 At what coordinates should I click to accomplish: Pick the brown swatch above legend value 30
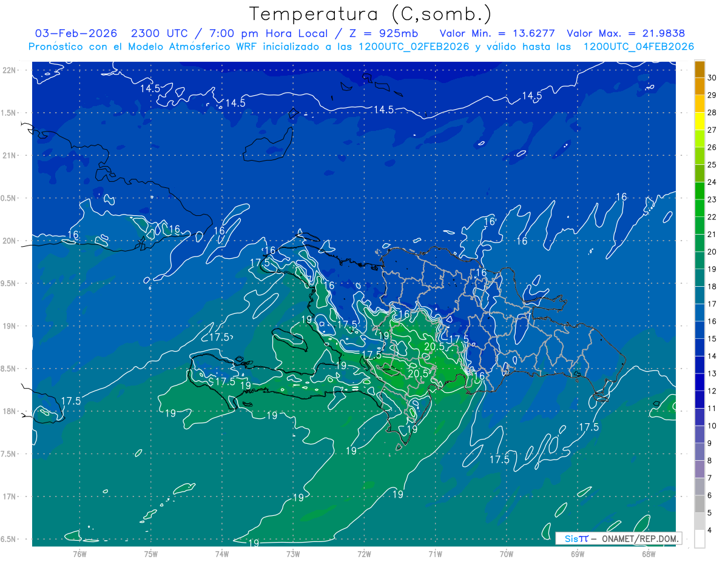[700, 69]
